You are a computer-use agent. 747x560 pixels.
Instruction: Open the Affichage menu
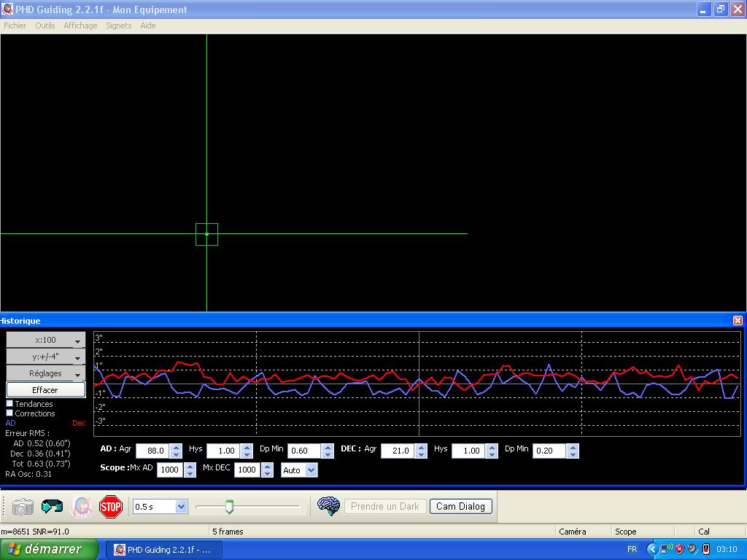80,26
